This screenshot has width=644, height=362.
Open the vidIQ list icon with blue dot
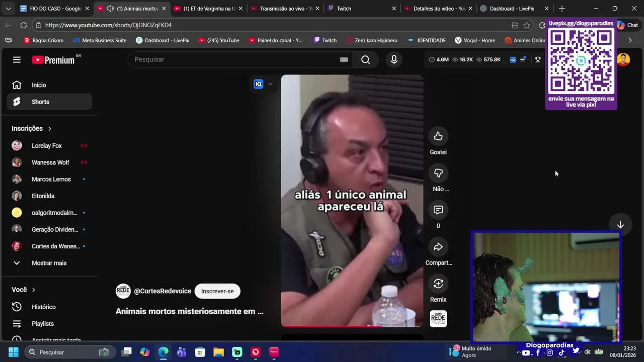tap(523, 59)
